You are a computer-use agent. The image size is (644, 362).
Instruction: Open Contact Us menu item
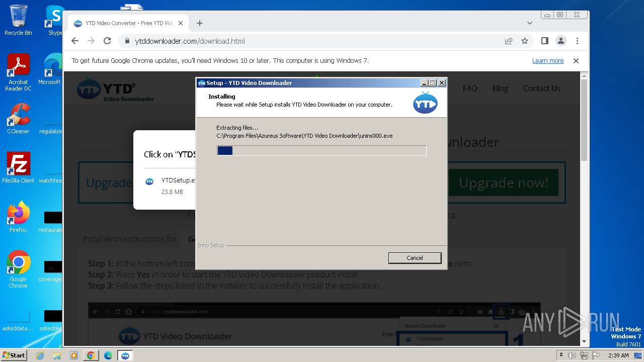pos(542,88)
